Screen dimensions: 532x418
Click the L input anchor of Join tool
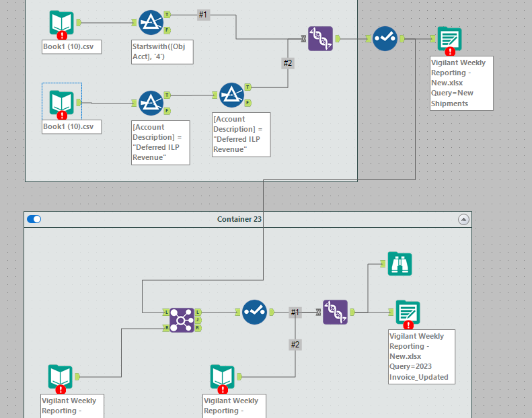[x=166, y=312]
